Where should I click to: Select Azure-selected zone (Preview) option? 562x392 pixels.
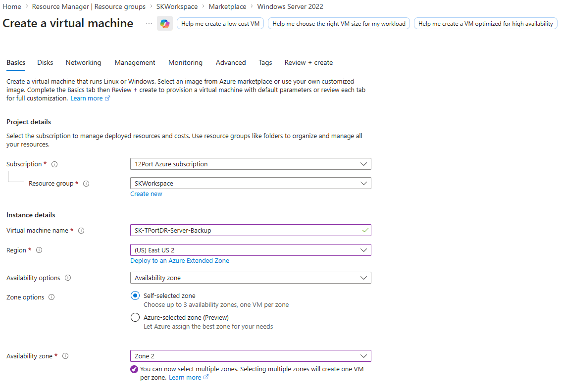pyautogui.click(x=135, y=317)
